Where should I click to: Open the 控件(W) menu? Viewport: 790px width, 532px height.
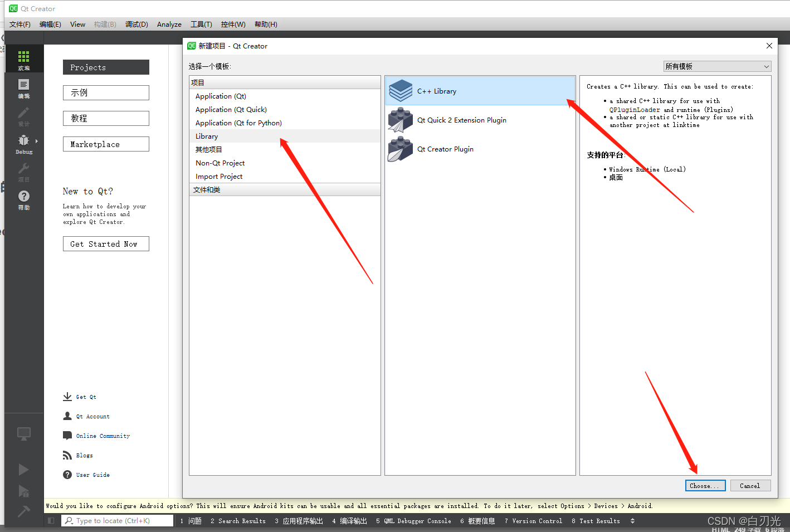click(x=233, y=24)
